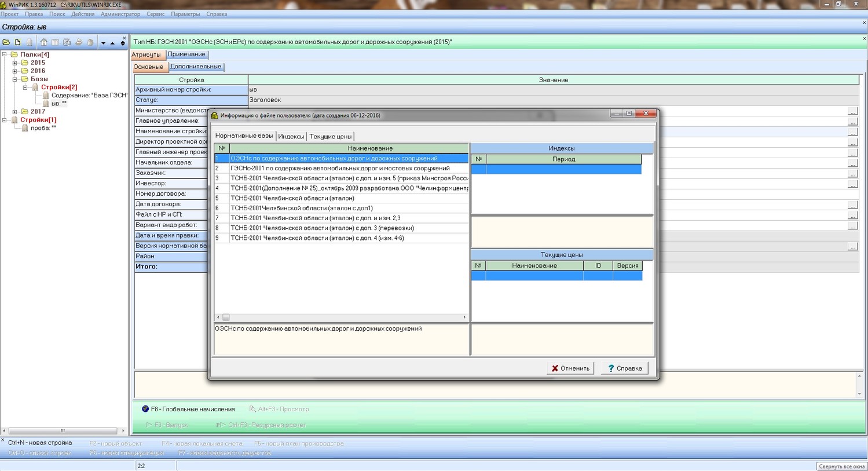
Task: Switch to the Текущие цены tab
Action: [331, 136]
